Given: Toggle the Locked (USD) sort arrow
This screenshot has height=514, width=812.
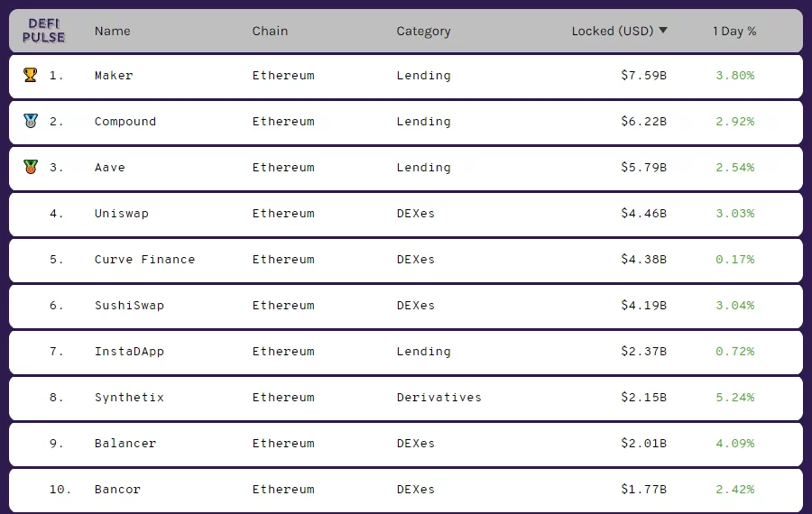Looking at the screenshot, I should pyautogui.click(x=663, y=31).
